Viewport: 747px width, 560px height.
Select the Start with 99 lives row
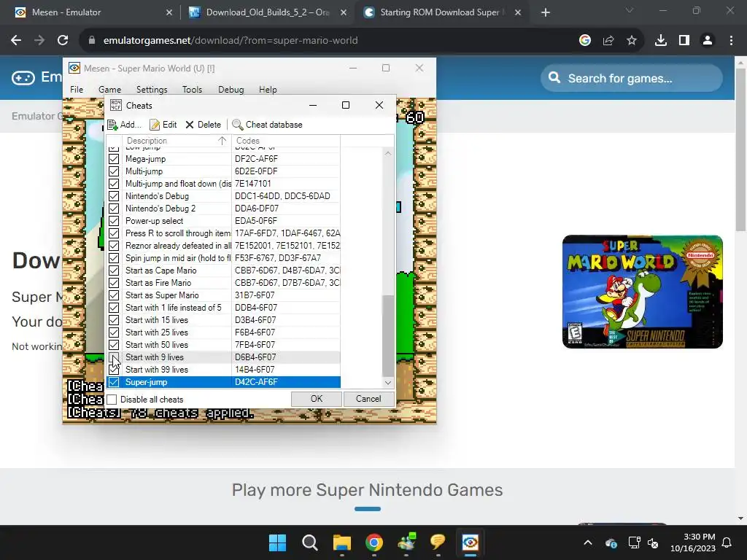click(x=224, y=370)
